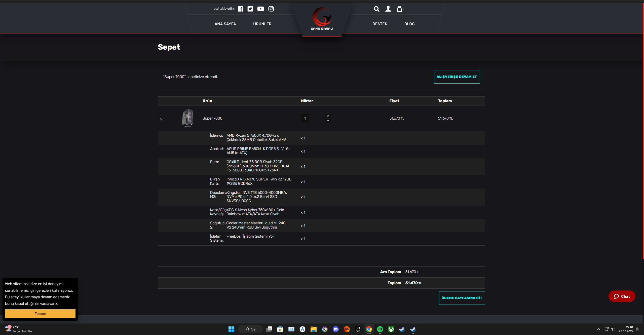This screenshot has height=335, width=644.
Task: Click the Game Garaj logo
Action: tap(322, 19)
